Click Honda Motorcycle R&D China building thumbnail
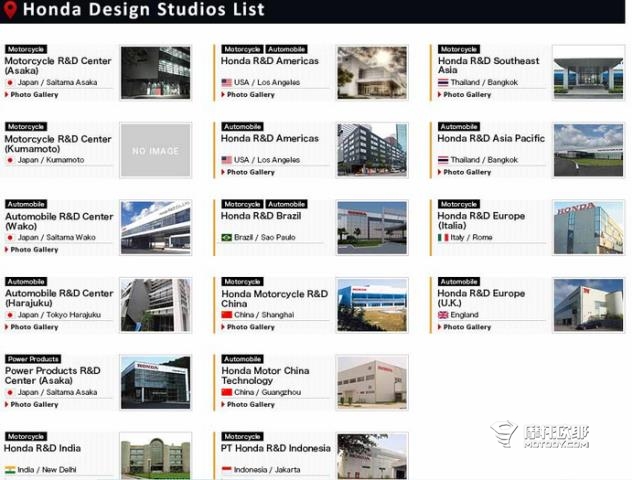This screenshot has height=480, width=633. [372, 305]
